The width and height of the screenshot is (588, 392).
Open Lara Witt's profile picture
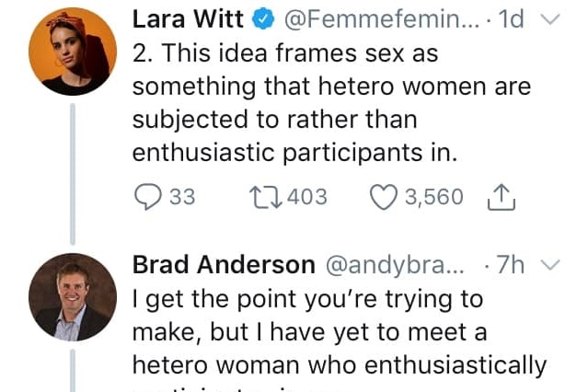click(73, 52)
